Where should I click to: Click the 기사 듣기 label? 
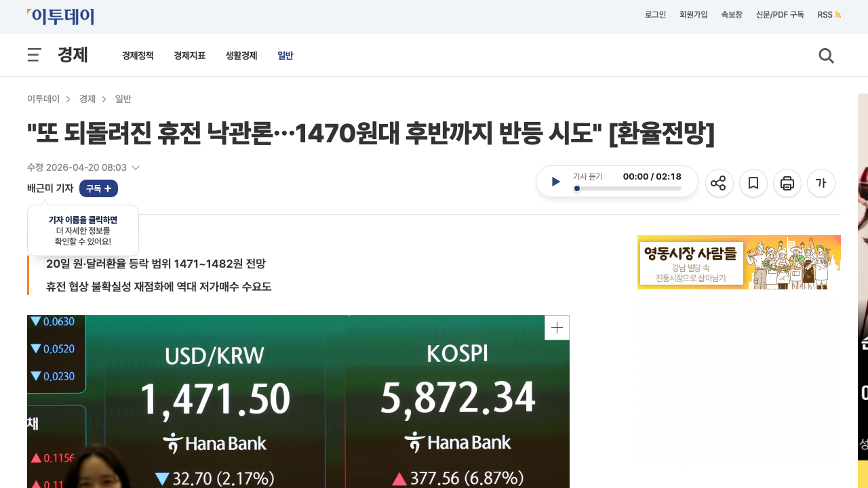coord(587,177)
